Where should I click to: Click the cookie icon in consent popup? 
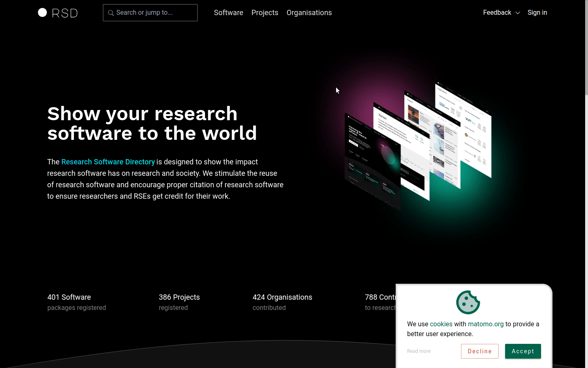[x=468, y=302]
